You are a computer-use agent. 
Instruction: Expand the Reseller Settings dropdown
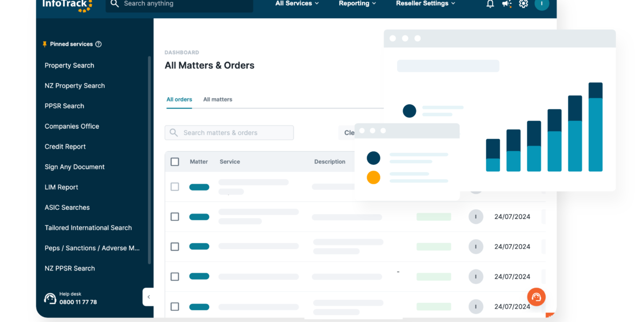coord(426,3)
